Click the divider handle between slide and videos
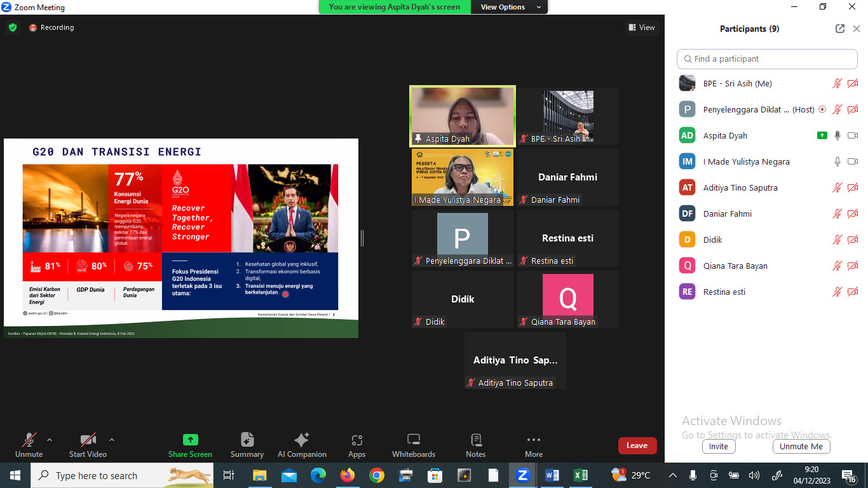 [x=362, y=238]
